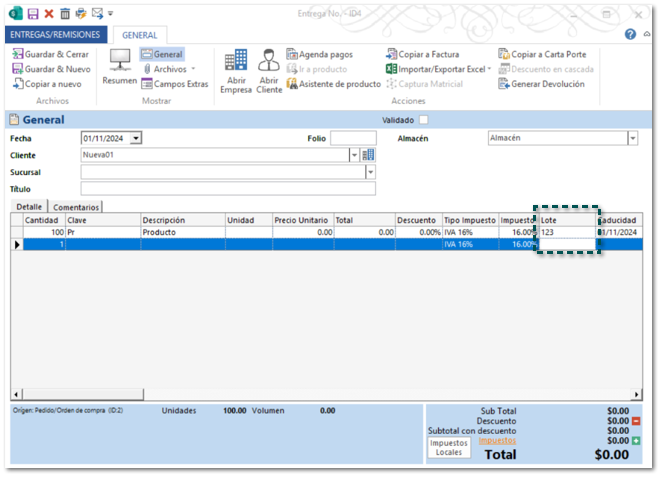Click into the Folio input field

pos(353,138)
